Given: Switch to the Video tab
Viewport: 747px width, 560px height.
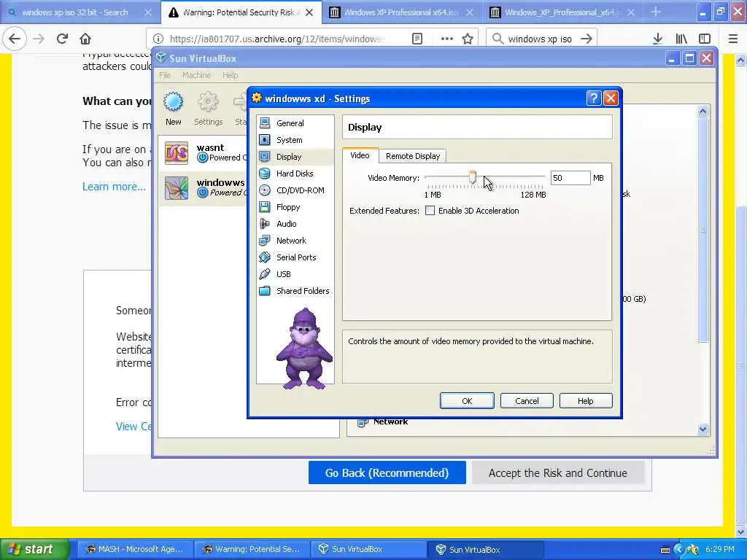Looking at the screenshot, I should click(360, 155).
